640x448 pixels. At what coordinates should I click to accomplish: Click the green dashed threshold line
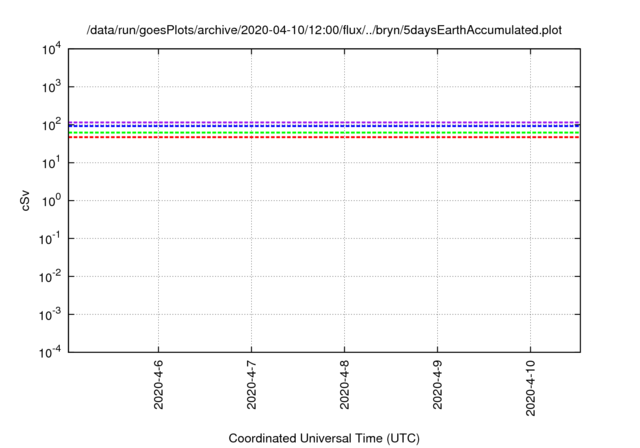(324, 133)
